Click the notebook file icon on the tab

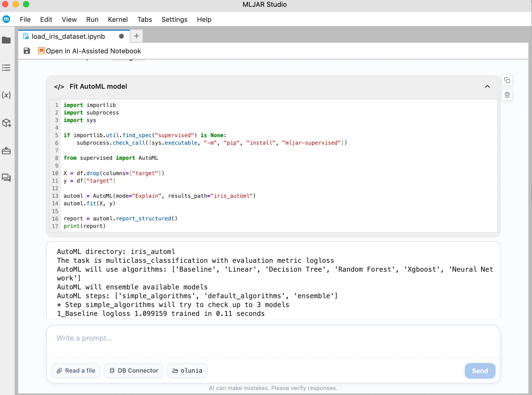click(26, 36)
